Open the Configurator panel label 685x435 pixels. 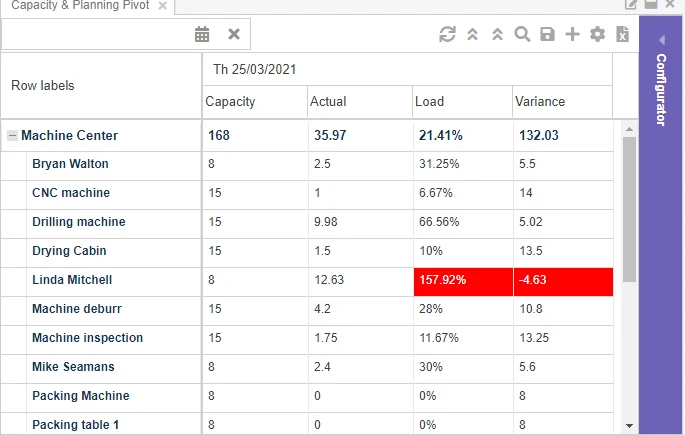click(661, 90)
